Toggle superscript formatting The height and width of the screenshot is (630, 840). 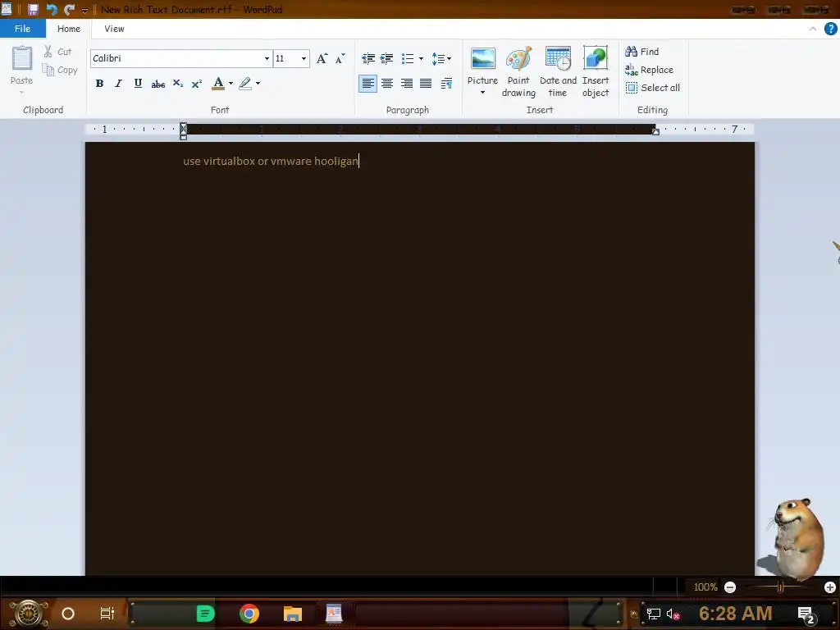point(197,84)
